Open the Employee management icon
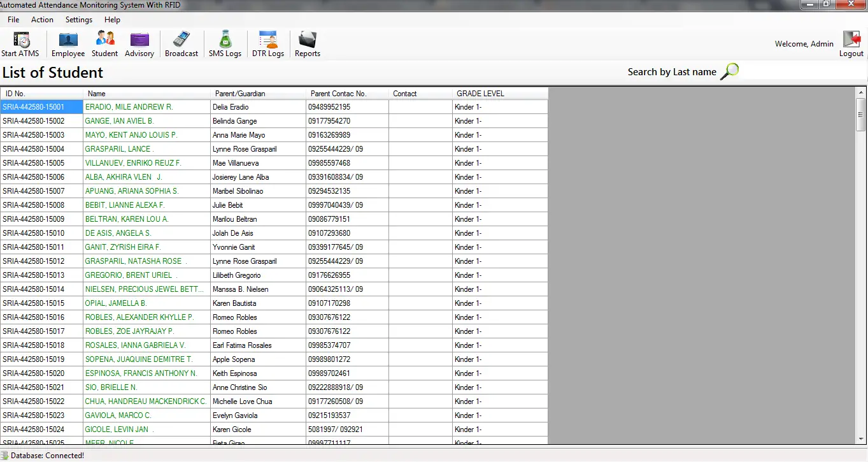Image resolution: width=868 pixels, height=462 pixels. pos(68,42)
